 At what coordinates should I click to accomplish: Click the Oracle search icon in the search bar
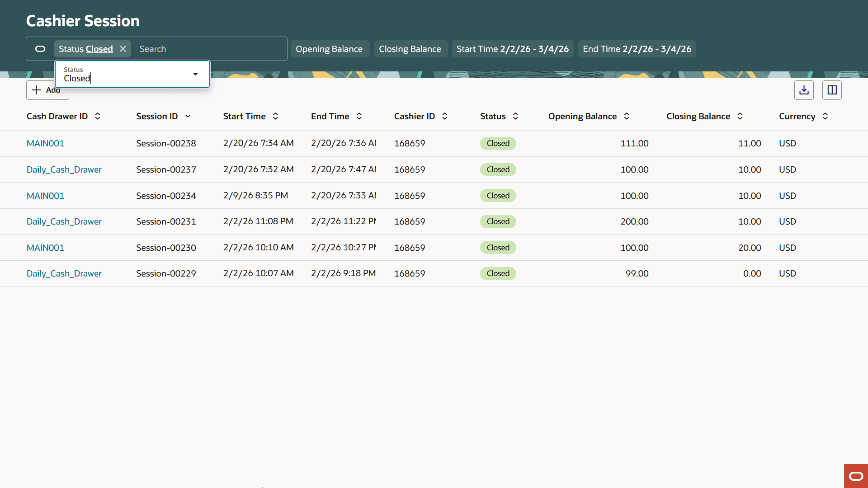coord(40,49)
